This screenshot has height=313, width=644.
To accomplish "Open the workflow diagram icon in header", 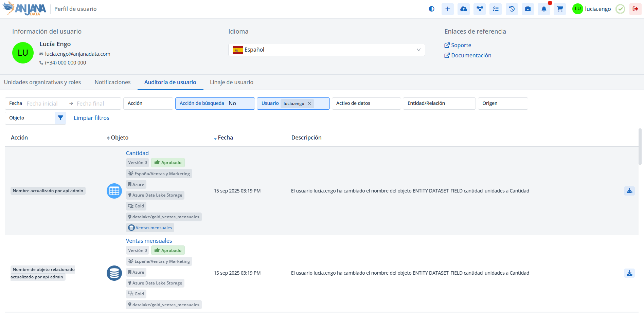I will (x=480, y=9).
